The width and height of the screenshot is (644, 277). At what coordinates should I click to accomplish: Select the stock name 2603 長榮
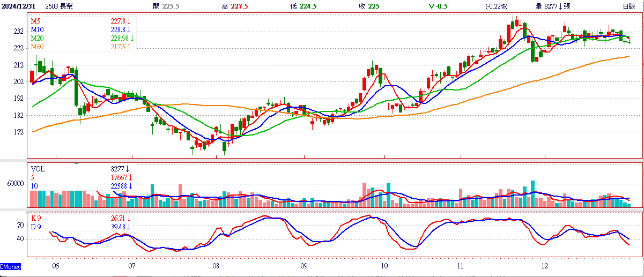(x=60, y=6)
